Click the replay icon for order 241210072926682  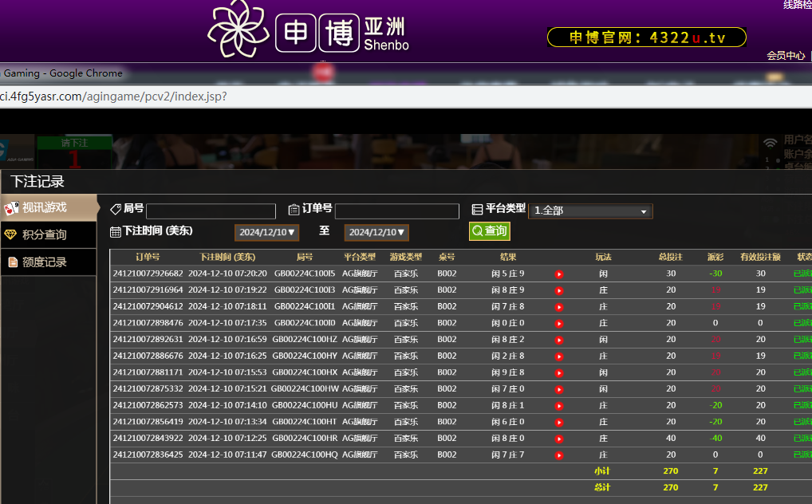coord(559,274)
